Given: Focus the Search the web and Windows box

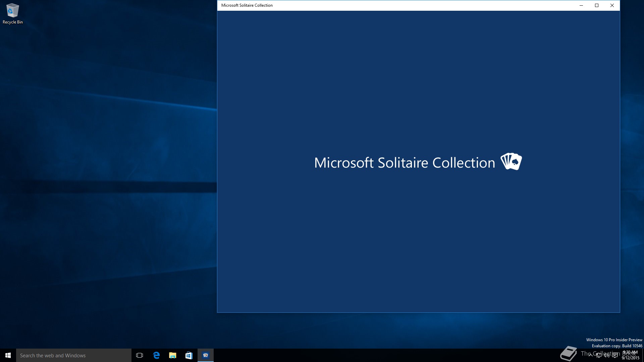Looking at the screenshot, I should pos(74,355).
